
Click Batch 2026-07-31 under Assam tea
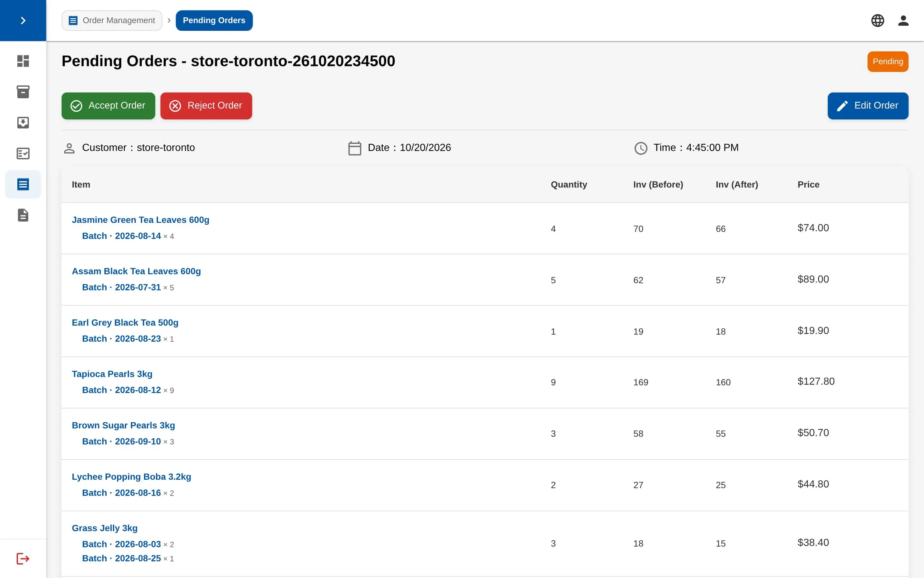pos(121,287)
